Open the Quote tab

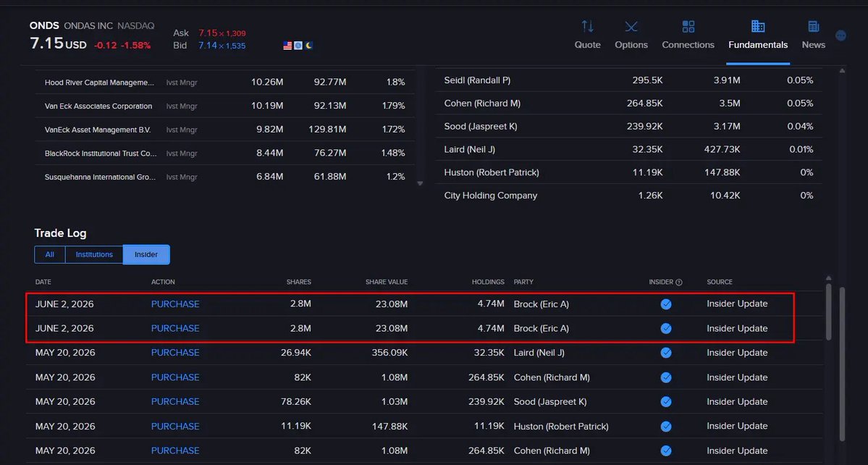click(x=587, y=35)
